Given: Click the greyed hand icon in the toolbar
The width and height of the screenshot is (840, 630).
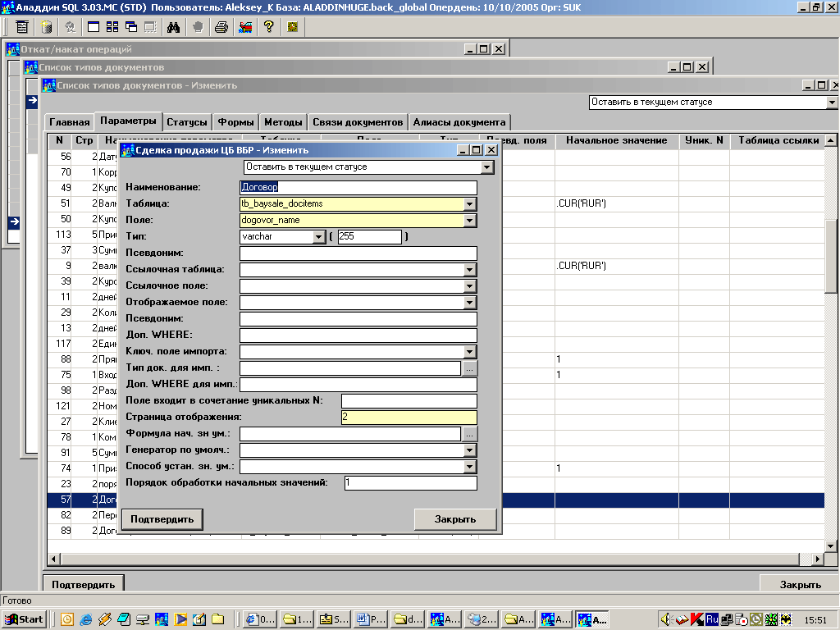Looking at the screenshot, I should [198, 27].
